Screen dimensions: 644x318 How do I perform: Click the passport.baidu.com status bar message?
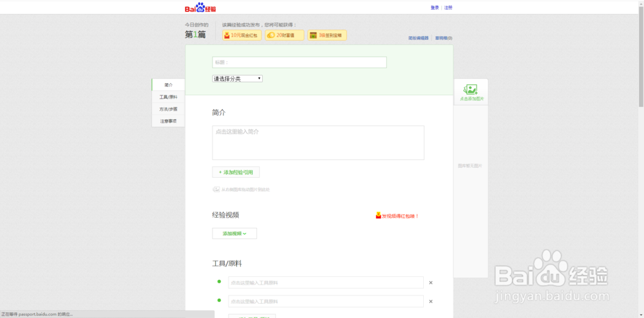(x=37, y=314)
